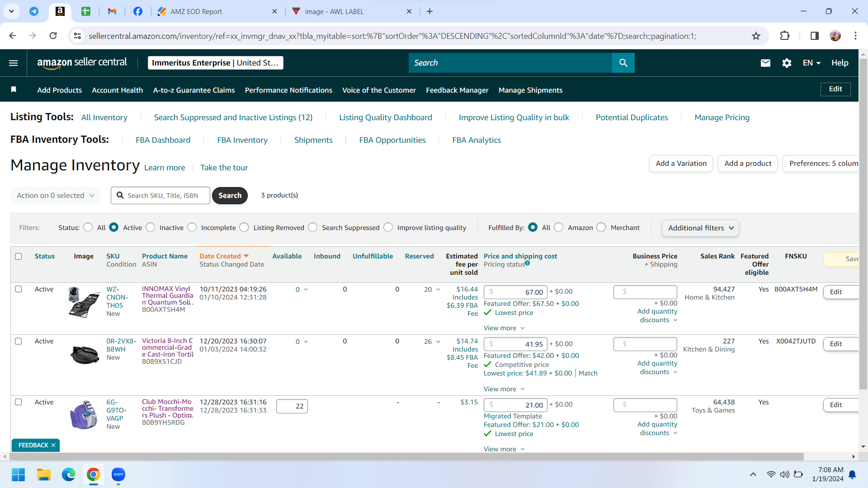Image resolution: width=868 pixels, height=488 pixels.
Task: Open the Seller Central settings gear
Action: point(787,63)
